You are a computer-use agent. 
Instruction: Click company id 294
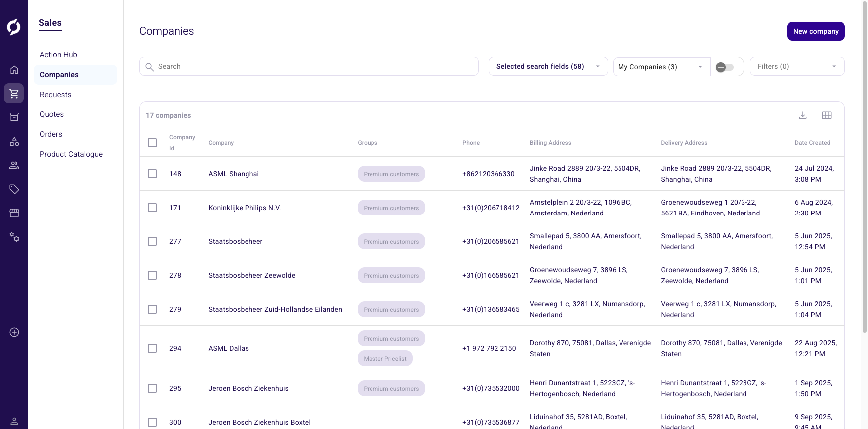click(x=175, y=348)
